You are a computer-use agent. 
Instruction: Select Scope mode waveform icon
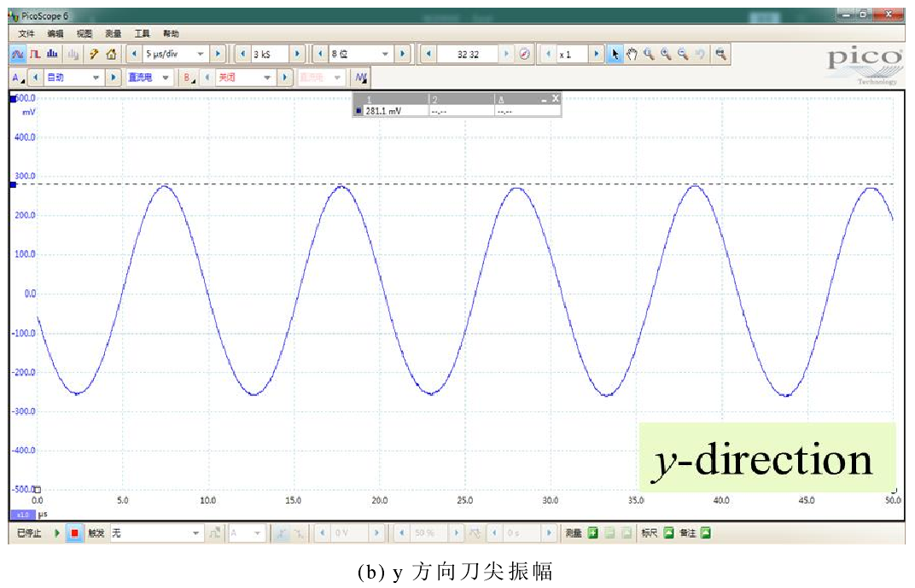pyautogui.click(x=18, y=54)
